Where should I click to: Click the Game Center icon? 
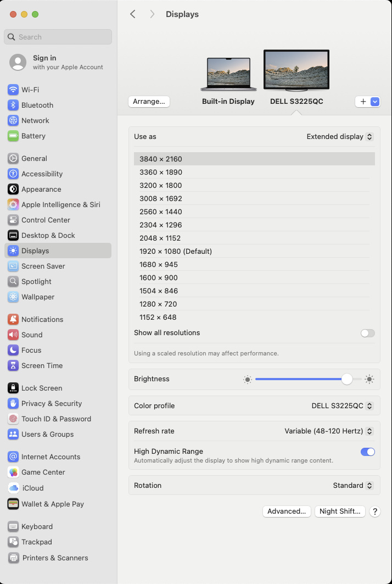(x=13, y=472)
